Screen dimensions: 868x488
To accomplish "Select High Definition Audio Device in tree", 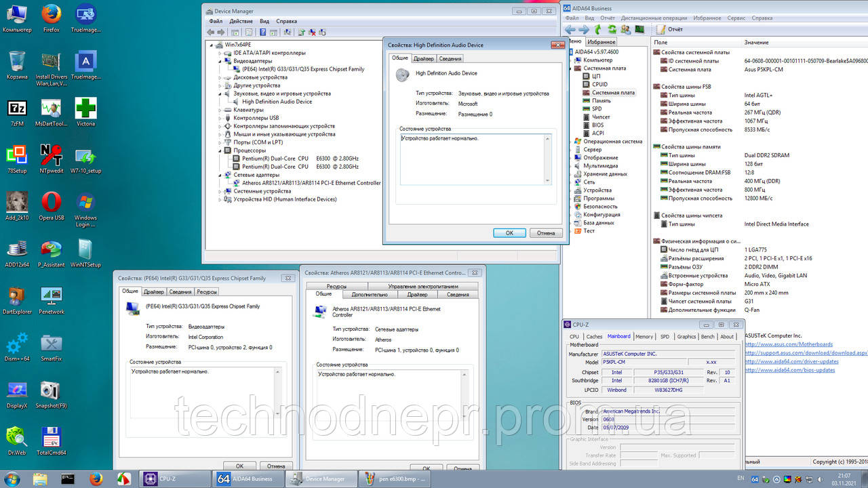I will pyautogui.click(x=277, y=102).
